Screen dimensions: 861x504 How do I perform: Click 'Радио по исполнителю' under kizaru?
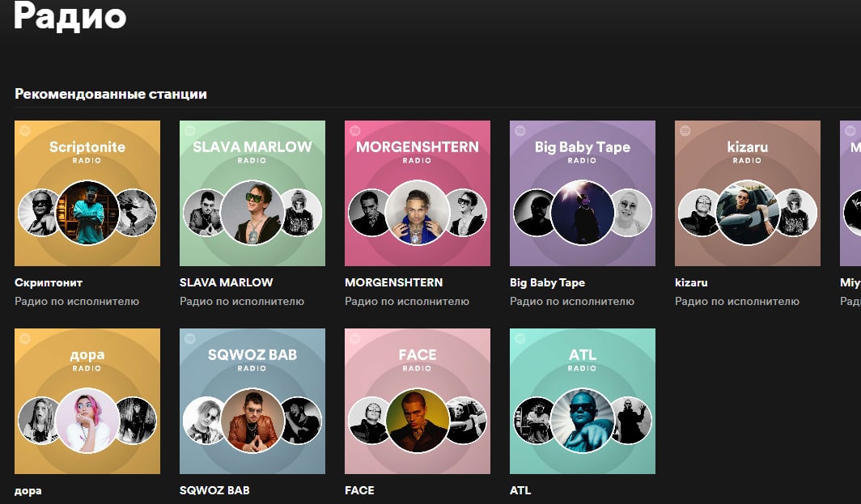click(737, 302)
